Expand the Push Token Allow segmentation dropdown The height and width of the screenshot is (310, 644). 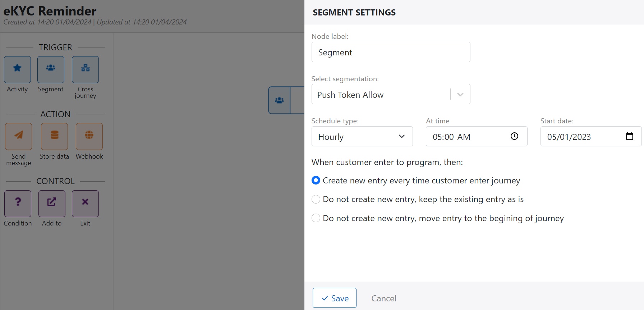point(460,94)
